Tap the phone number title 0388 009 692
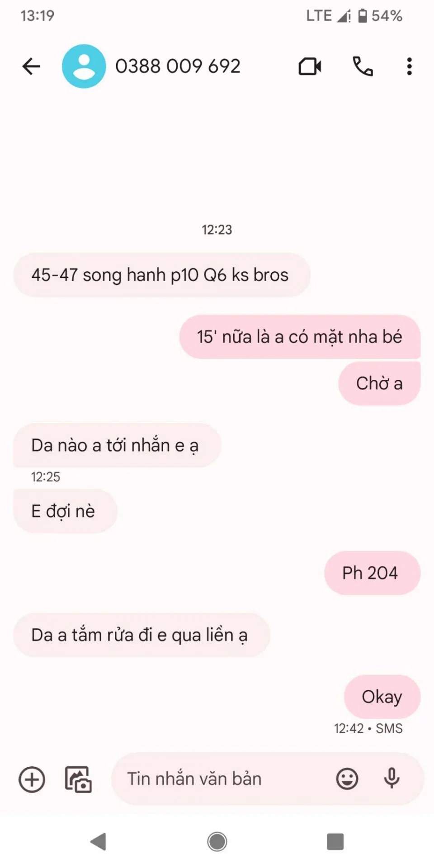Image resolution: width=434 pixels, height=868 pixels. tap(178, 66)
